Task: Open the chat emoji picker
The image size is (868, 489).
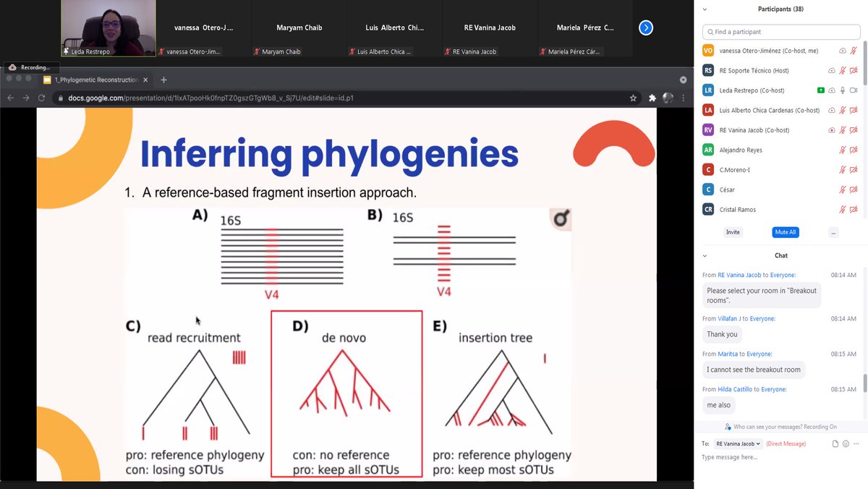Action: [846, 443]
